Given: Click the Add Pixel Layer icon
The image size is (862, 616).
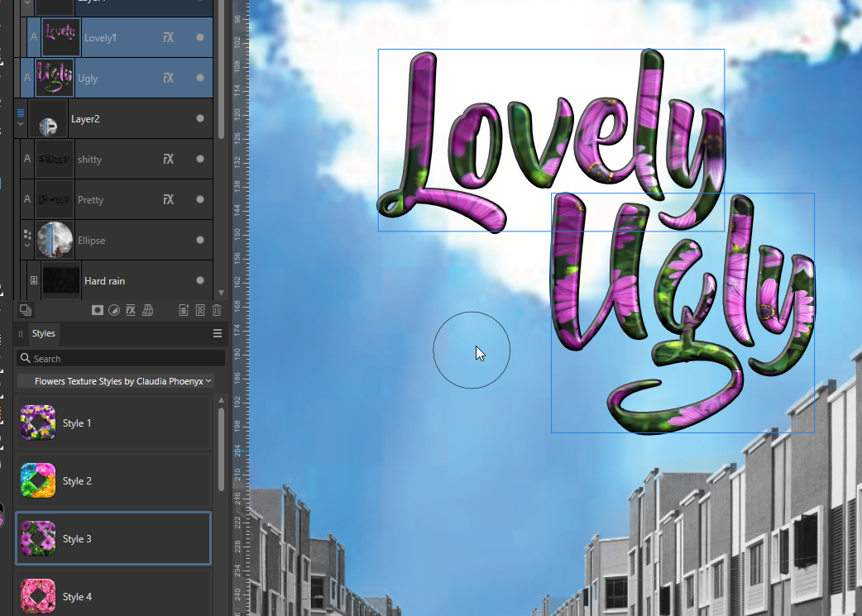Looking at the screenshot, I should pos(200,310).
